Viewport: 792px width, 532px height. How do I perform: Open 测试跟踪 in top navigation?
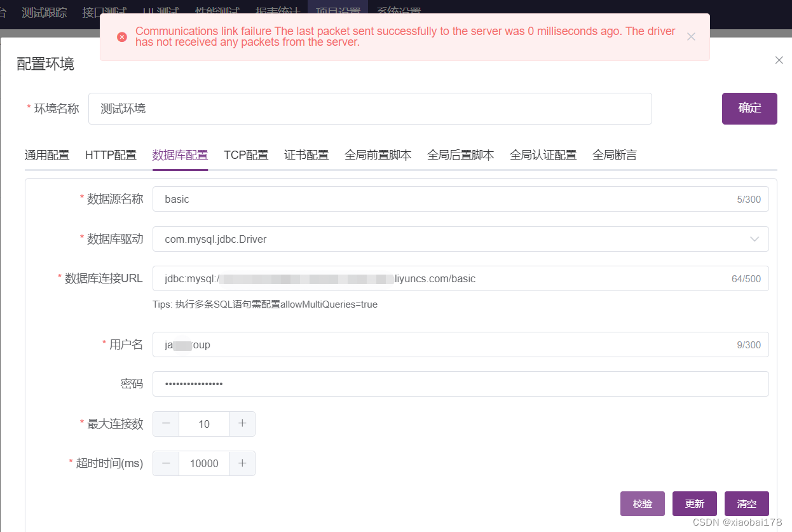tap(44, 11)
